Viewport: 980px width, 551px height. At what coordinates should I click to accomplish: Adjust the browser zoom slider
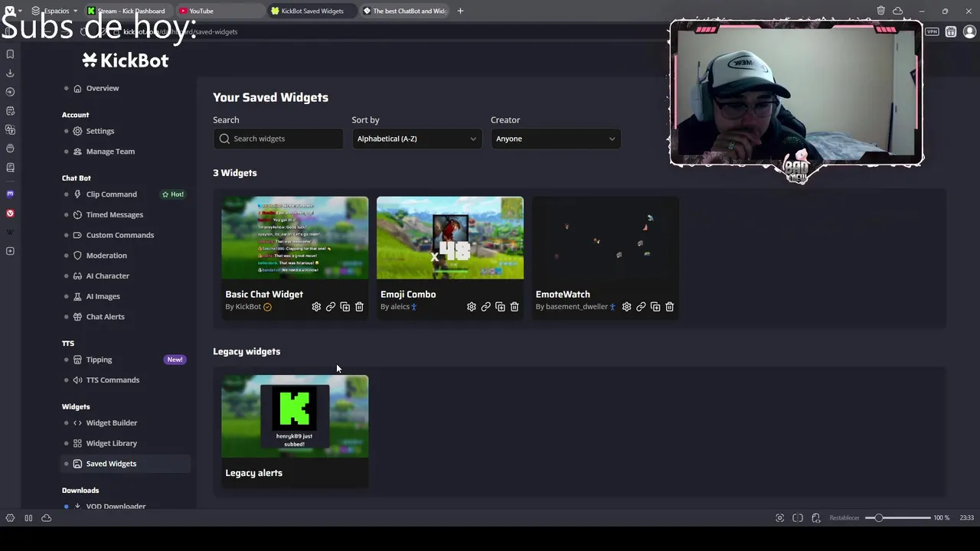898,518
